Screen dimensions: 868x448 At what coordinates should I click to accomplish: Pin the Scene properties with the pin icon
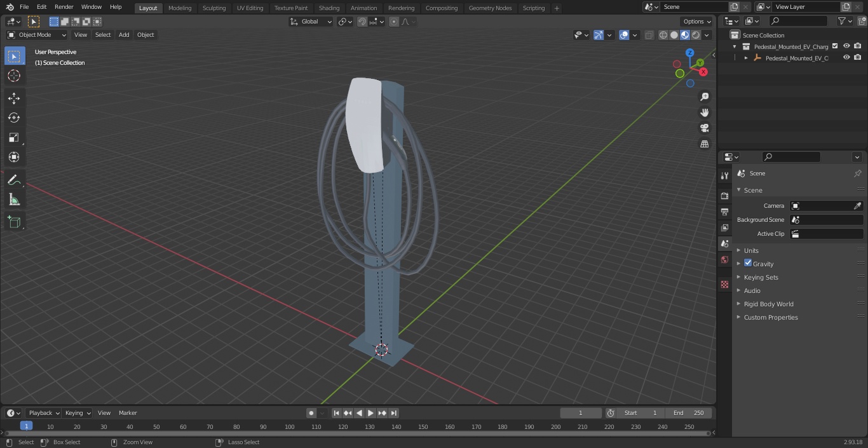pos(857,173)
